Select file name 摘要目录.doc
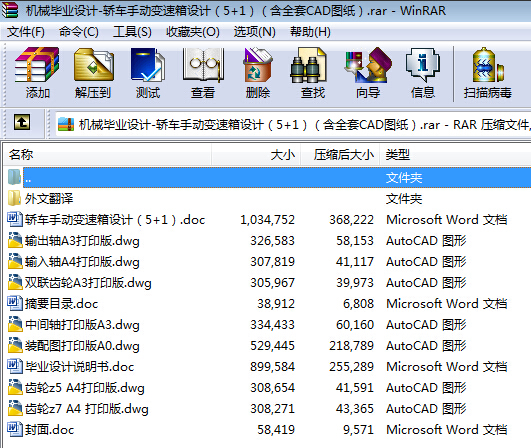The width and height of the screenshot is (531, 448). tap(61, 304)
